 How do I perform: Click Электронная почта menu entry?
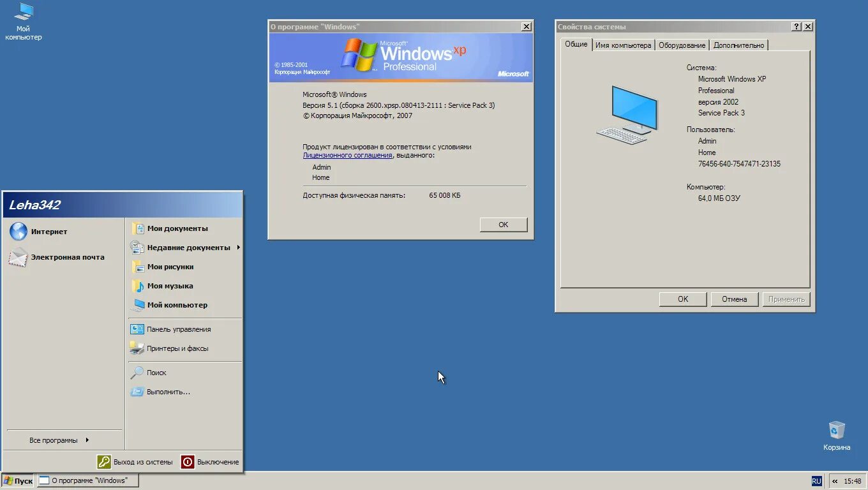(64, 257)
